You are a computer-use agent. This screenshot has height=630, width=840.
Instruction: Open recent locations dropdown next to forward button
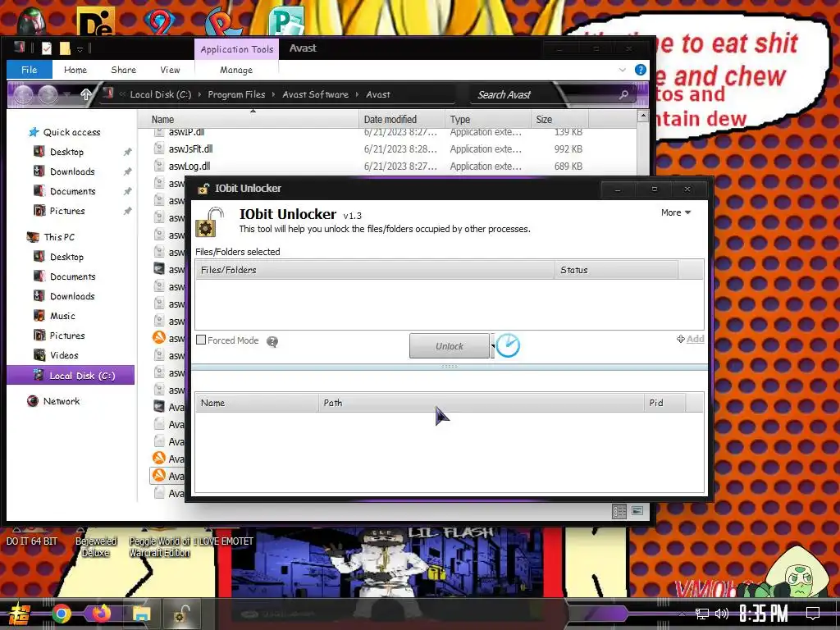click(66, 95)
